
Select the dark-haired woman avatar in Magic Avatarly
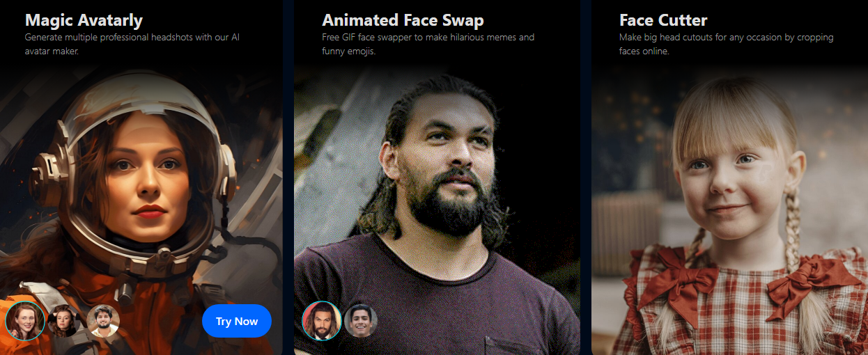tap(63, 321)
